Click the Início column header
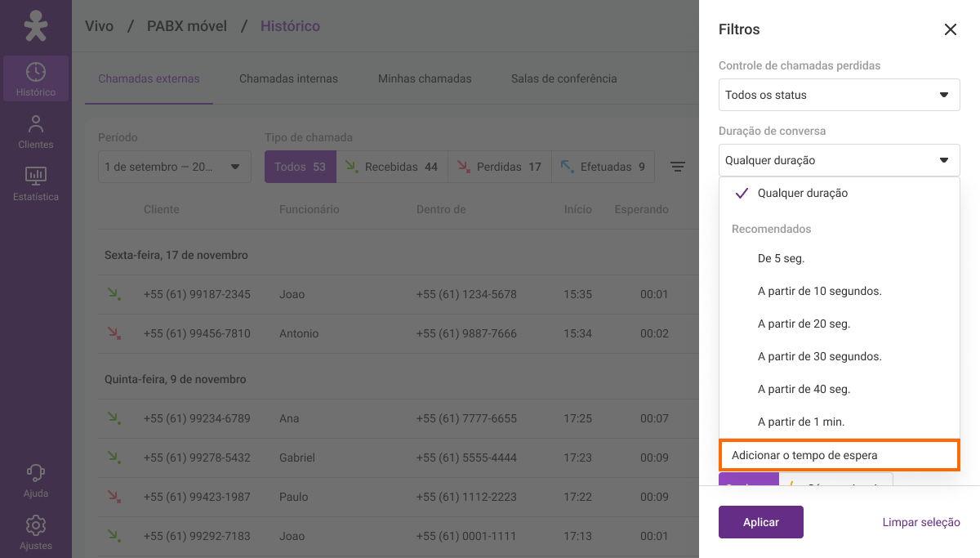 pos(578,209)
